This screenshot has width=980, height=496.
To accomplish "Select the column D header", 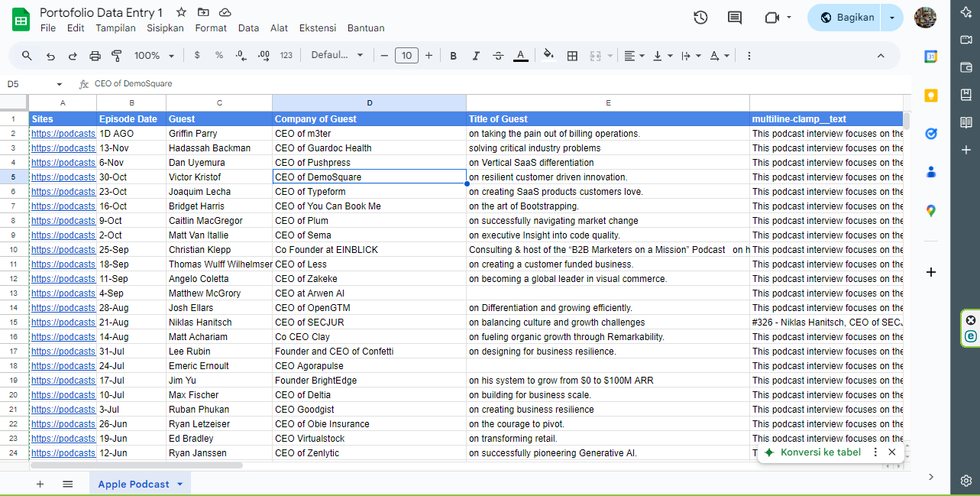I will 370,102.
